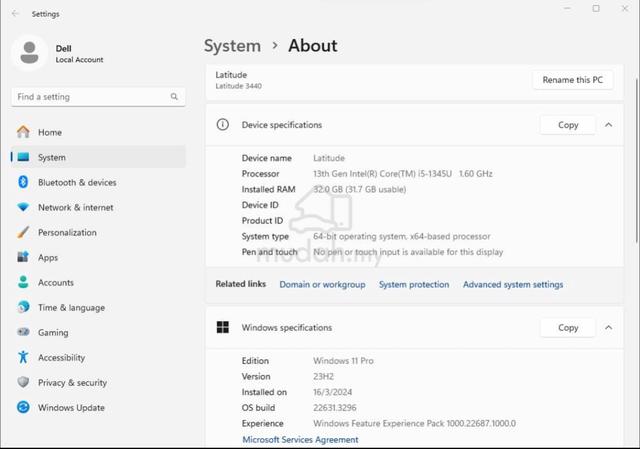Select System in the sidebar
Viewport: 640px width, 449px height.
click(98, 157)
